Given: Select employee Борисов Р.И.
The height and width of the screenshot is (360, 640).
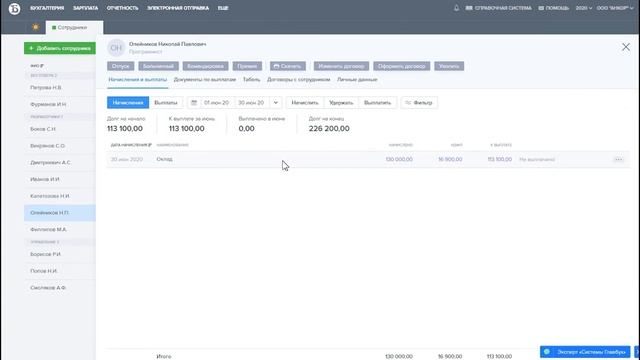Looking at the screenshot, I should coord(60,254).
